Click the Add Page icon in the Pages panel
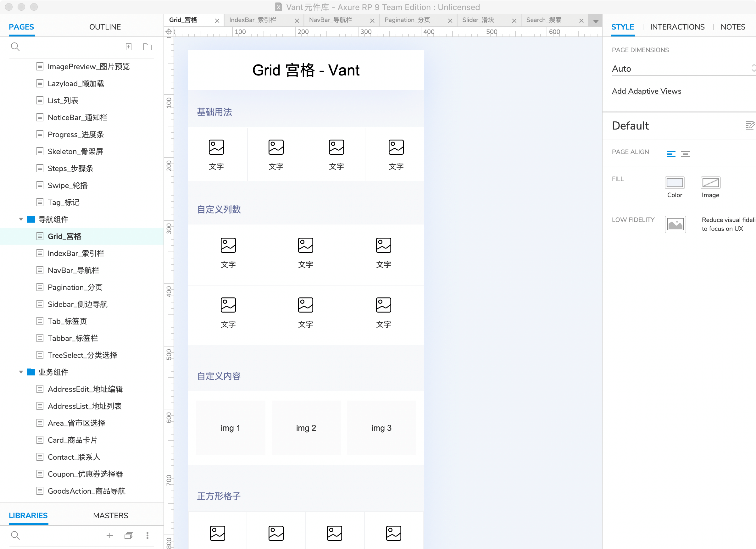The height and width of the screenshot is (549, 756). (129, 47)
